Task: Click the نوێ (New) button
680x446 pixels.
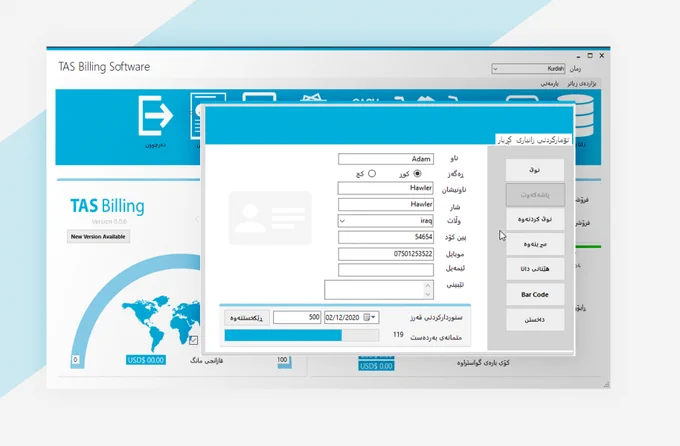Action: pyautogui.click(x=535, y=170)
